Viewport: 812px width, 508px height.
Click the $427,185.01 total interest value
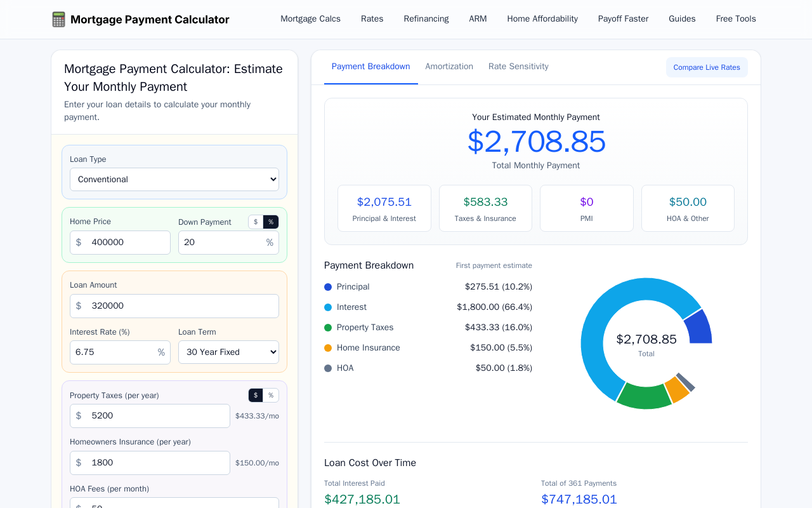click(x=362, y=499)
